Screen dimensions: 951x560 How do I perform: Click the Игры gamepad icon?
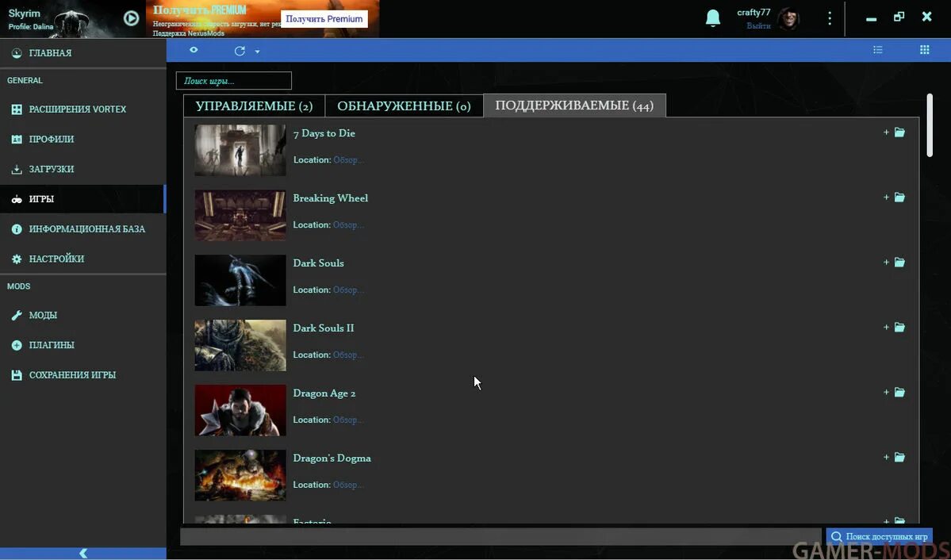coord(17,199)
